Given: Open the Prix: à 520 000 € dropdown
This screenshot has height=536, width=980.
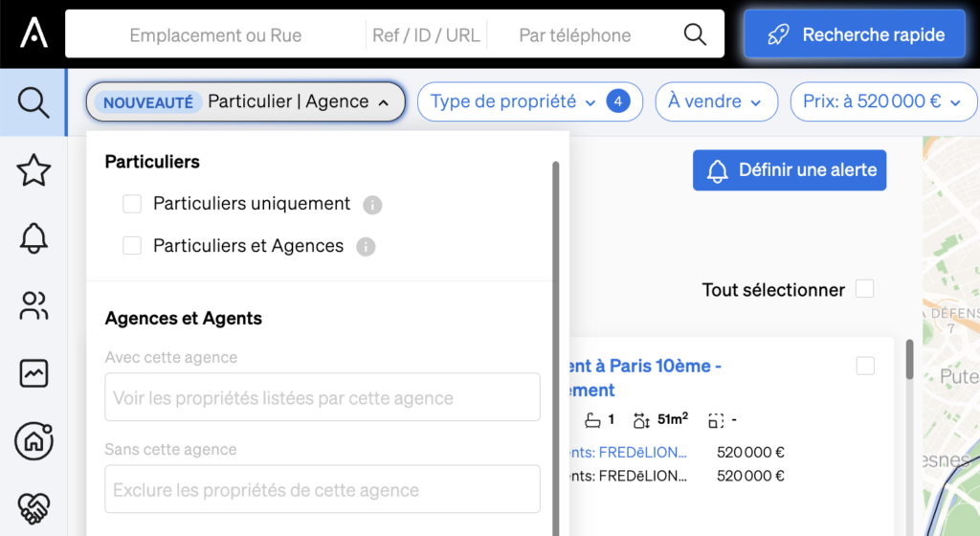Looking at the screenshot, I should pyautogui.click(x=883, y=101).
